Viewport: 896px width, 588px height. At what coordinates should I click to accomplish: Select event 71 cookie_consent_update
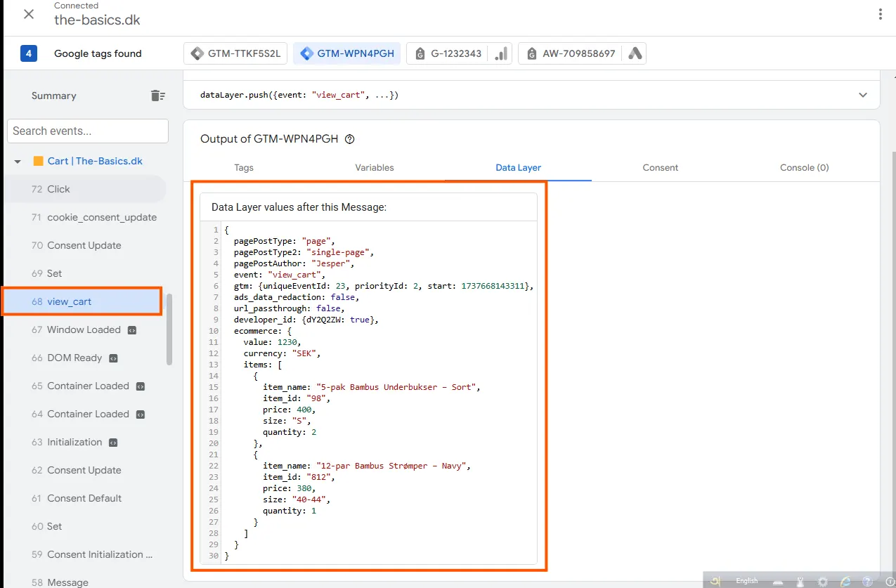[x=86, y=217]
